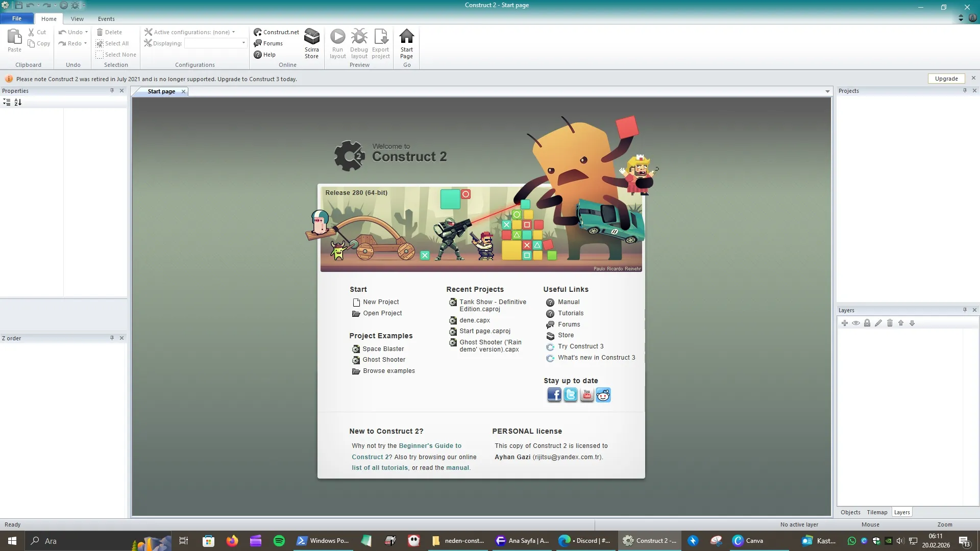
Task: Open the Ghost Shooter project example
Action: point(383,359)
